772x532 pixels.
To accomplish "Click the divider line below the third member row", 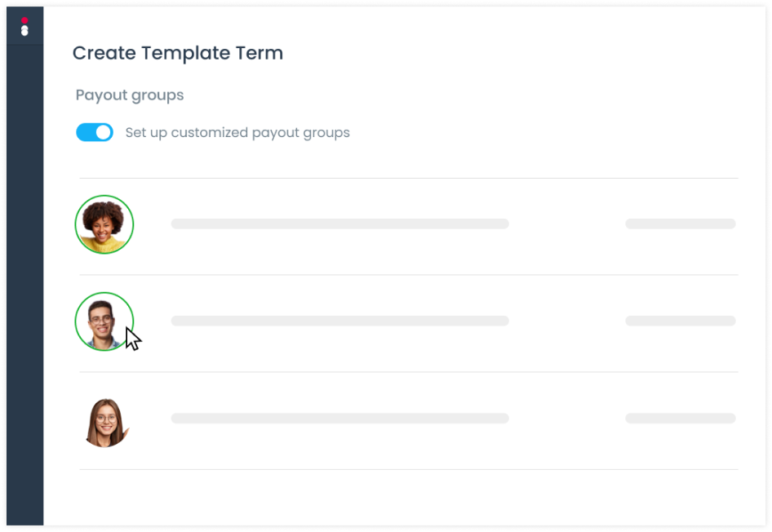I will 408,469.
